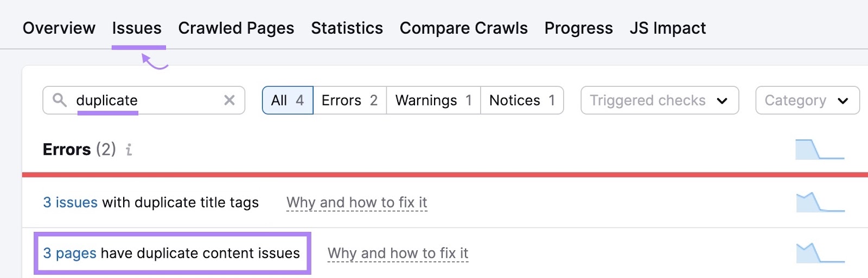Open the 3 pages duplicate content link
The width and height of the screenshot is (868, 278).
tap(70, 254)
